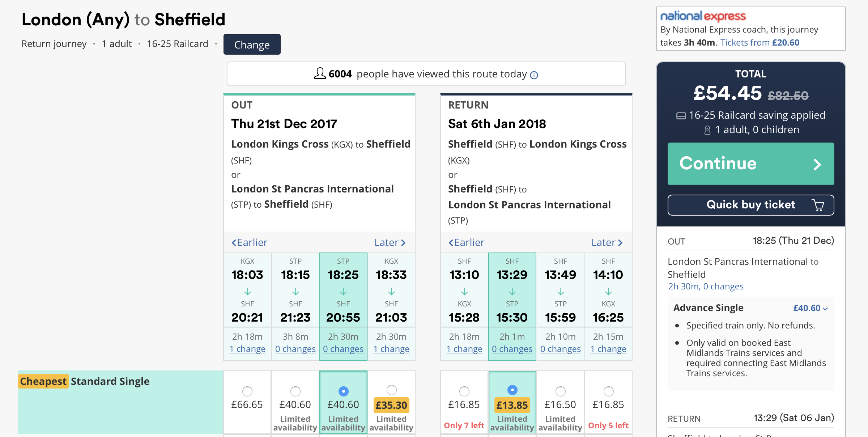Image resolution: width=868 pixels, height=437 pixels.
Task: Expand the Advance Single £40.60 dropdown
Action: 810,308
